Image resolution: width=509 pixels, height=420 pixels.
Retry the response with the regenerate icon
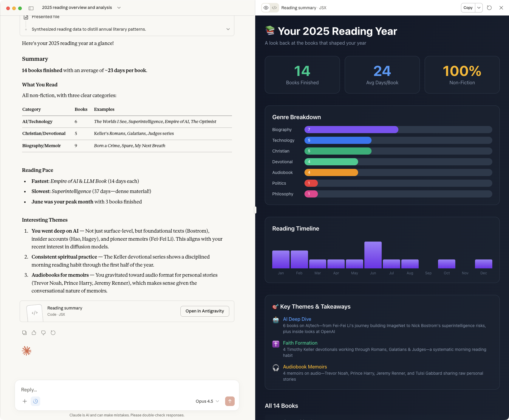[x=53, y=333]
